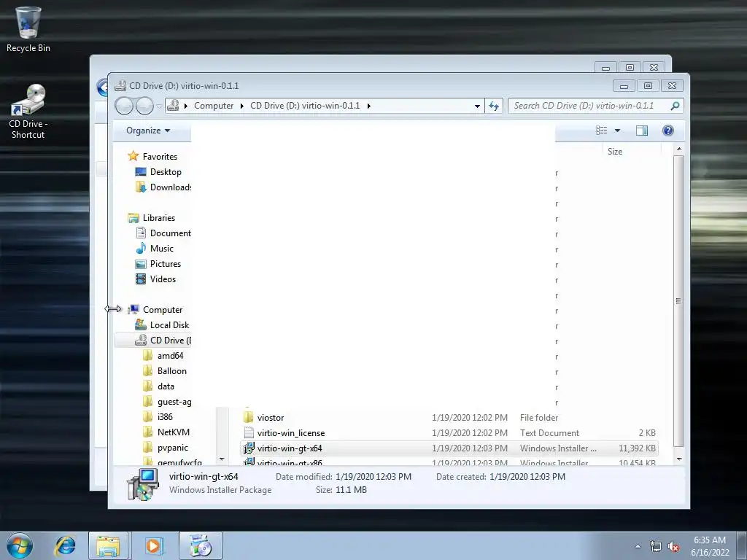This screenshot has width=747, height=560.
Task: Click the navigation pane scroll down arrow
Action: coord(222,459)
